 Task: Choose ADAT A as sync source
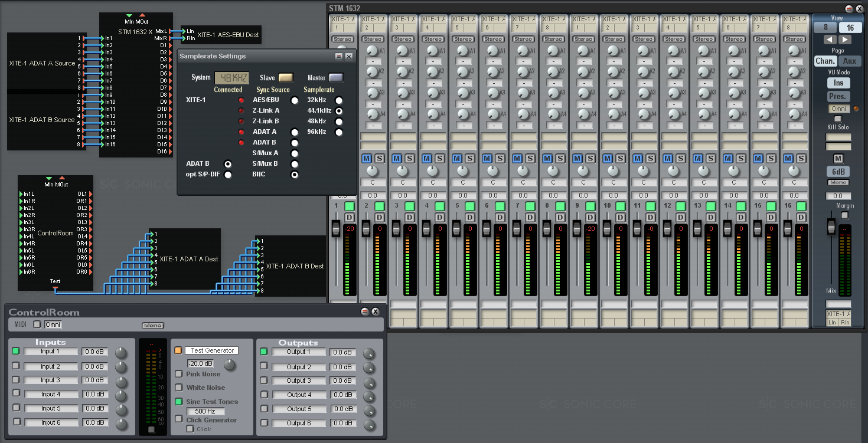click(x=294, y=132)
